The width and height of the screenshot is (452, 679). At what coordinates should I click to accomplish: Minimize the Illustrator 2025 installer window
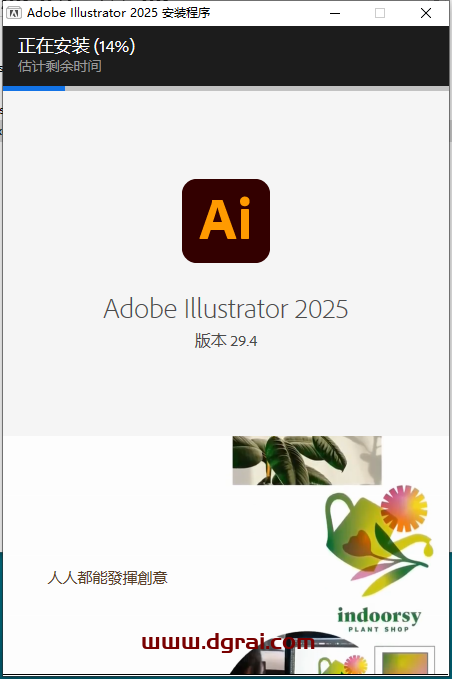point(335,13)
